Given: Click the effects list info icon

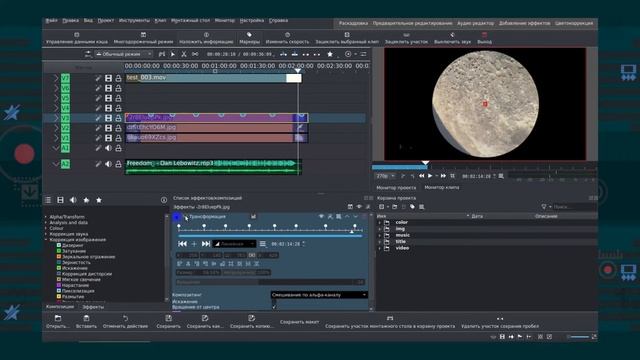Looking at the screenshot, I should [x=164, y=200].
